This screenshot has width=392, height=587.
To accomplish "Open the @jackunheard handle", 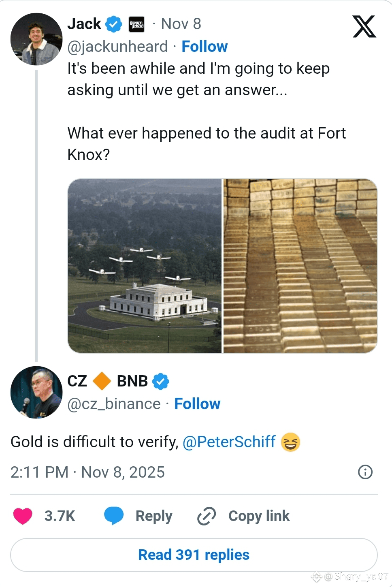I will click(117, 47).
